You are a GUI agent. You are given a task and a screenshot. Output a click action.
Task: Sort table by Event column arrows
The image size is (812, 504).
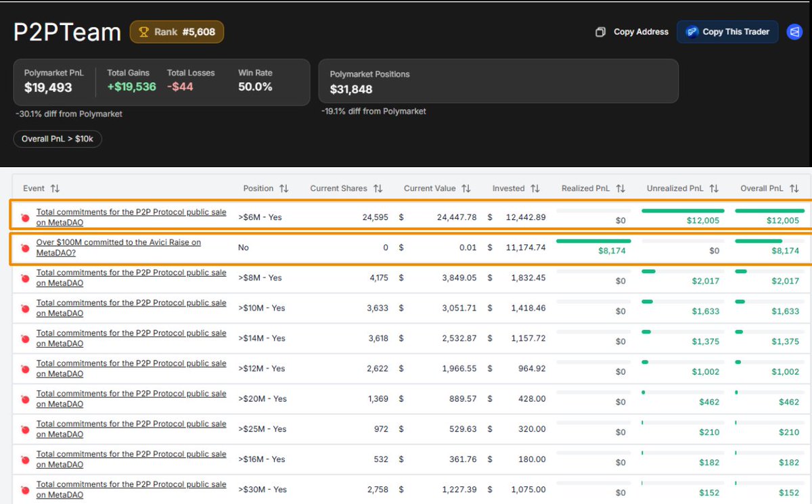pos(55,189)
